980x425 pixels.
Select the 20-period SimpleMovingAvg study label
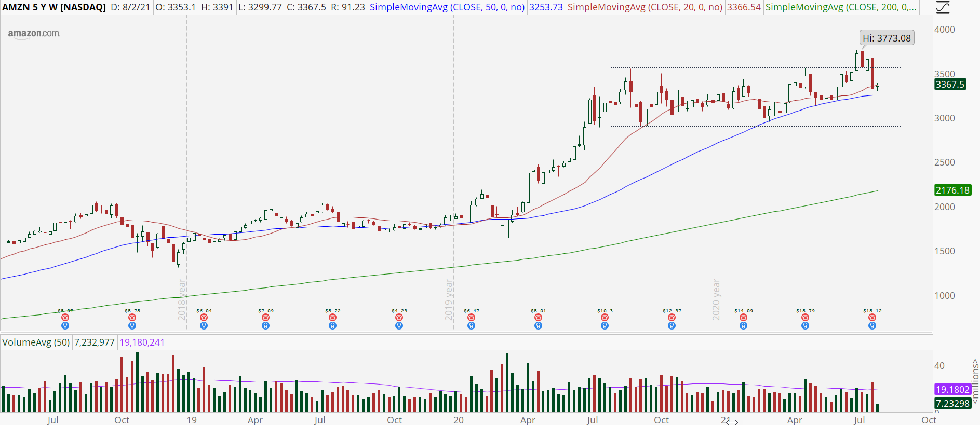point(645,7)
